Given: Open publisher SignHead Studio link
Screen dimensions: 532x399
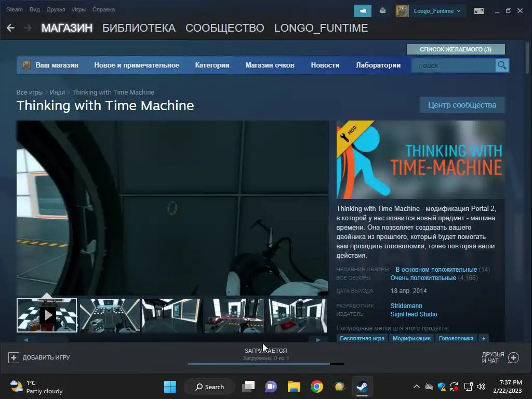Looking at the screenshot, I should click(414, 314).
